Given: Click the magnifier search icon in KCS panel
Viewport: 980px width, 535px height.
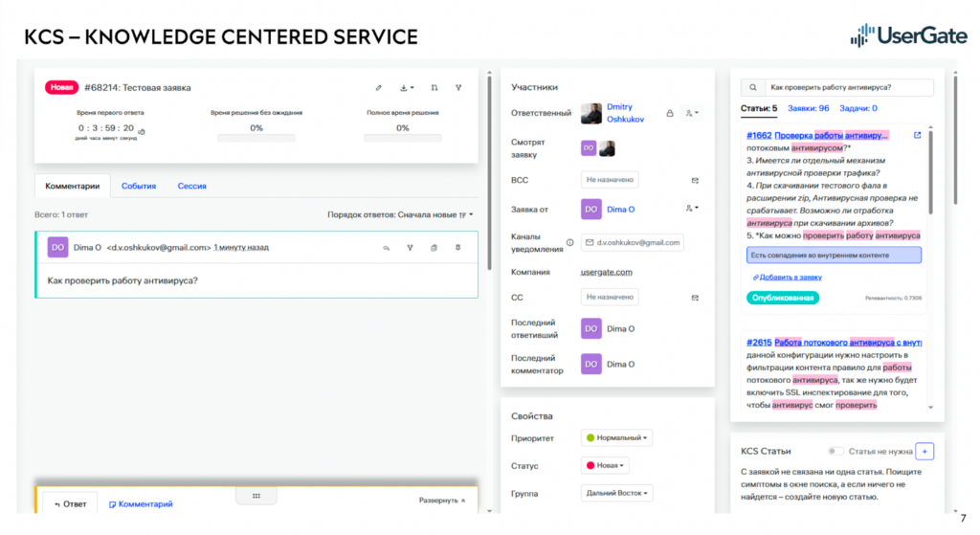Looking at the screenshot, I should [x=753, y=87].
